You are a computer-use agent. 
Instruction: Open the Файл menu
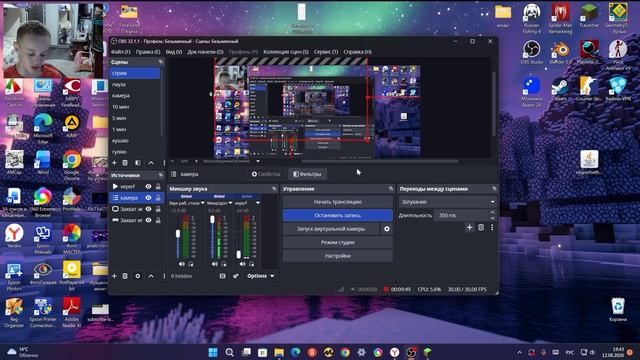click(120, 52)
